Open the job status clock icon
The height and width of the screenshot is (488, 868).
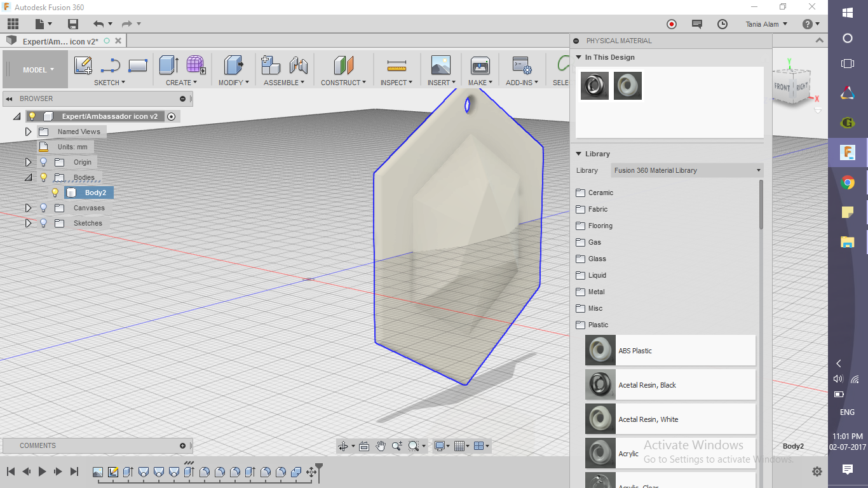(x=722, y=24)
